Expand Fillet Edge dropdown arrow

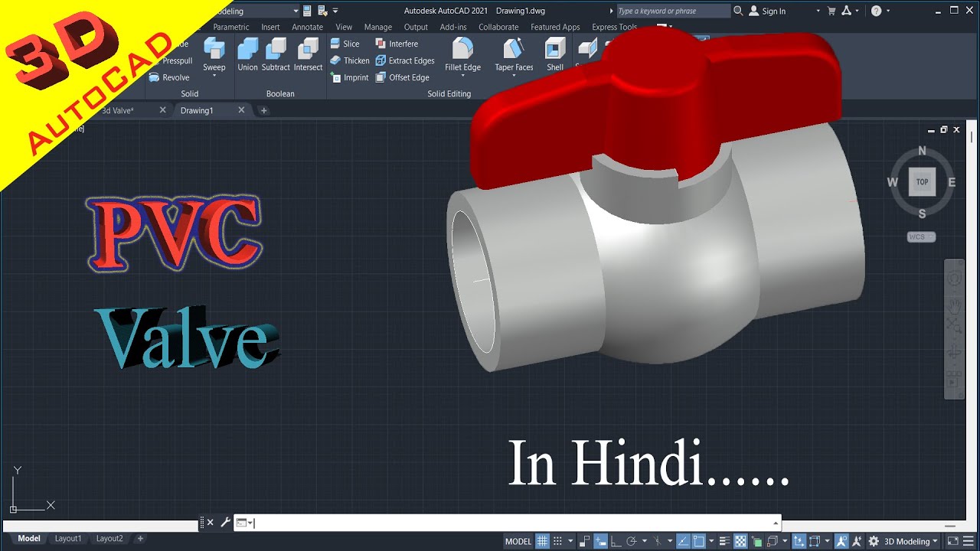coord(462,76)
